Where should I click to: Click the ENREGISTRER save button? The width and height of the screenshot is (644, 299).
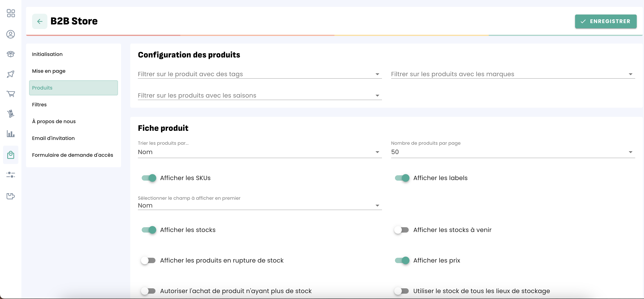(x=605, y=22)
